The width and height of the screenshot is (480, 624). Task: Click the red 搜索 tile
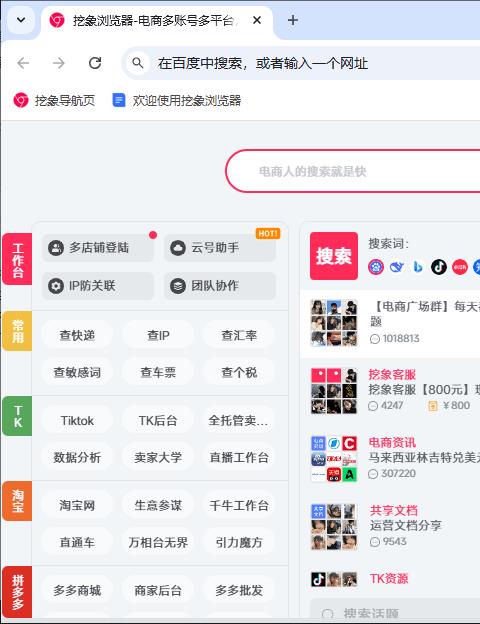334,256
